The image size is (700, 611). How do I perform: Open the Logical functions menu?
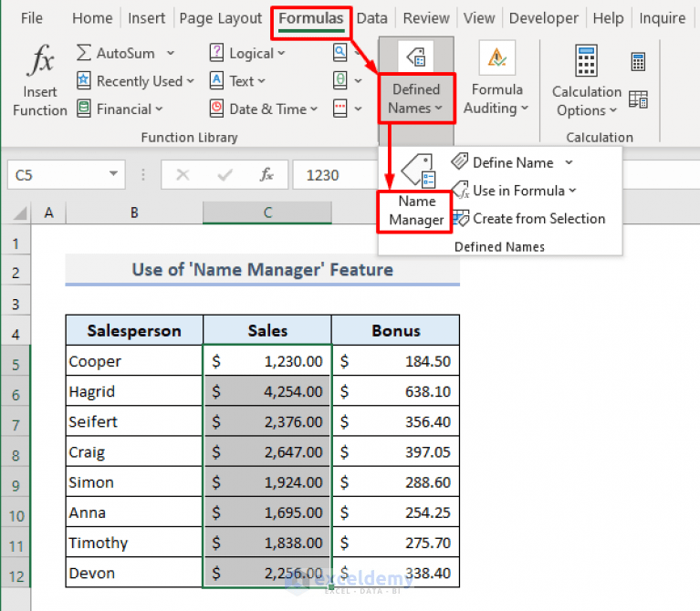(x=247, y=53)
